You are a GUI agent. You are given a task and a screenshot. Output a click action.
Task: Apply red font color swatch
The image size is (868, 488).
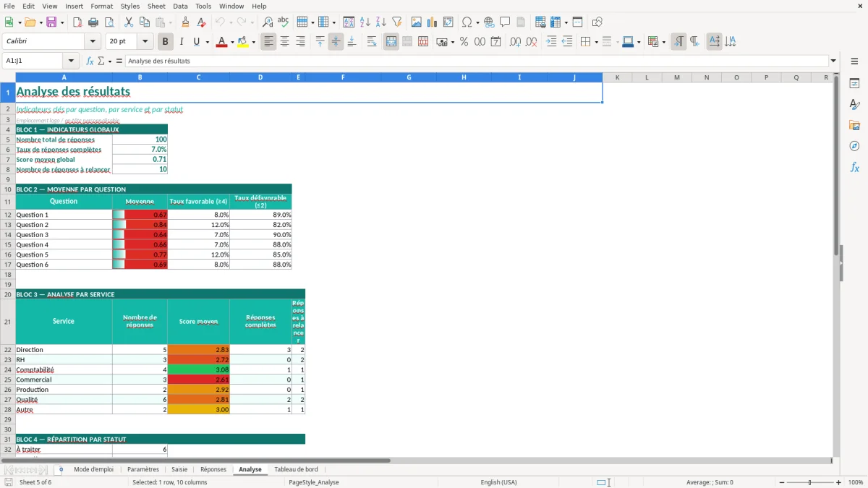(221, 42)
